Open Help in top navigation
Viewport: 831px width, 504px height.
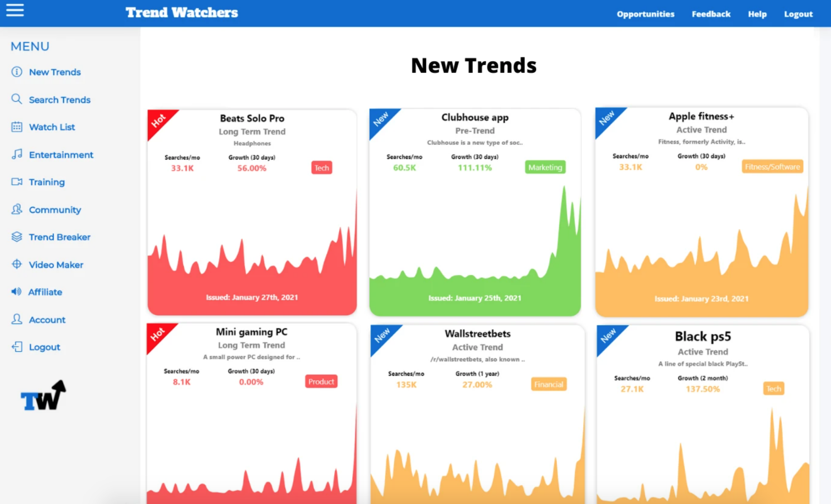point(757,14)
